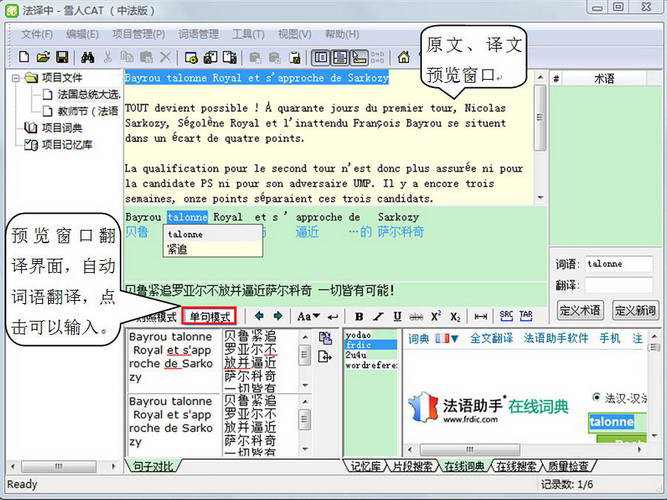This screenshot has width=667, height=500.
Task: Apply underline with the U icon
Action: point(397,316)
